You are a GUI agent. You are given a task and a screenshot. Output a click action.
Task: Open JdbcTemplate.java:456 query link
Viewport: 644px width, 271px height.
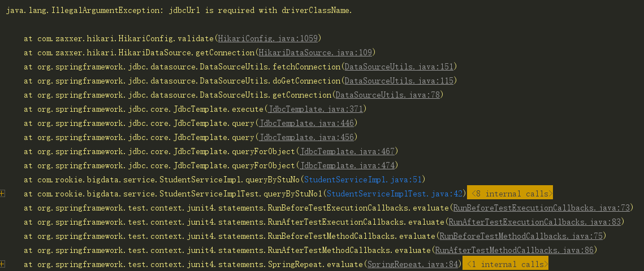pos(308,137)
